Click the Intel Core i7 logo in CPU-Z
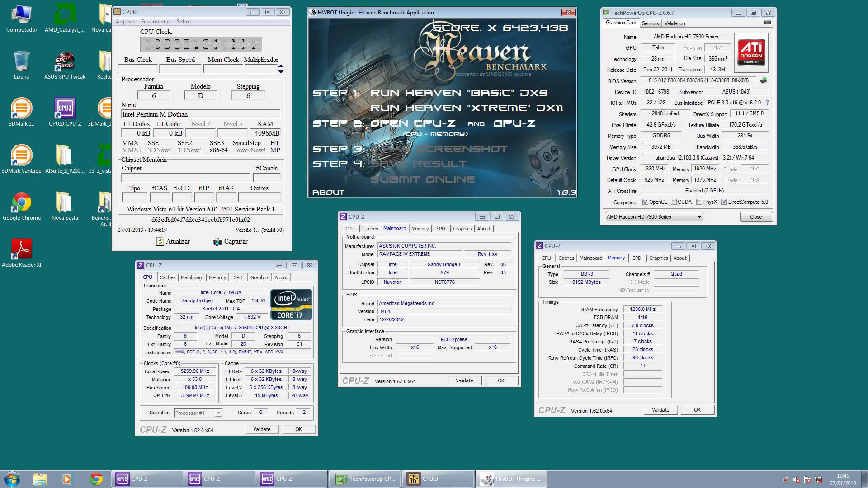868x488 pixels. click(x=292, y=305)
